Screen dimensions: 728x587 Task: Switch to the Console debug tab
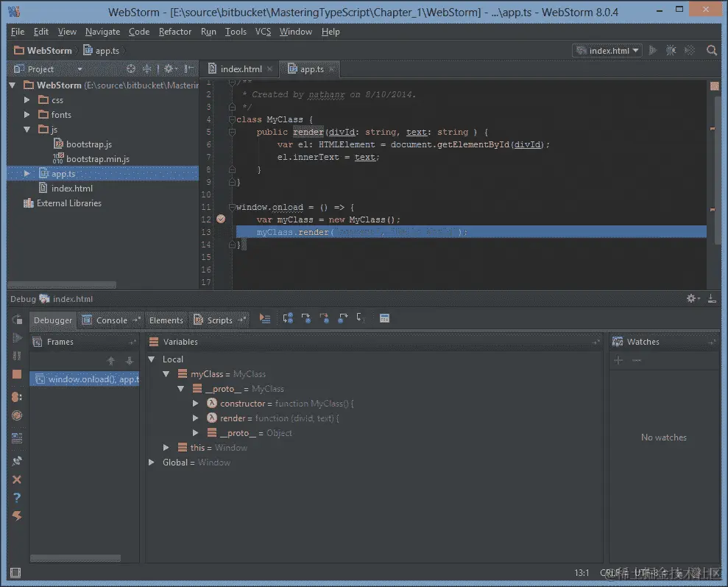coord(111,320)
